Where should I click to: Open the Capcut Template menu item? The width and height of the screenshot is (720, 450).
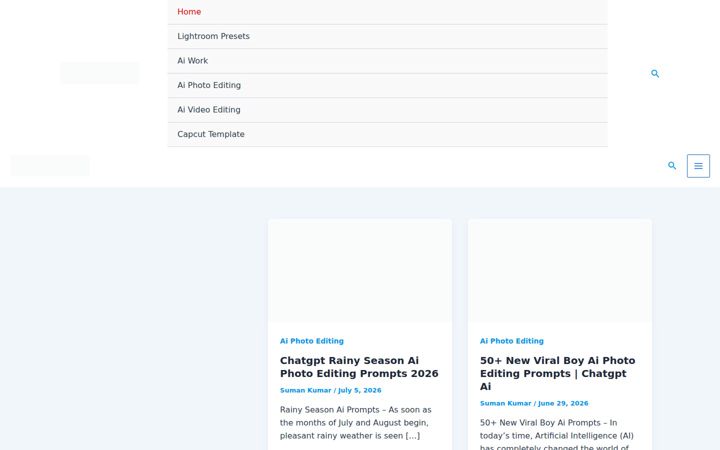point(388,135)
